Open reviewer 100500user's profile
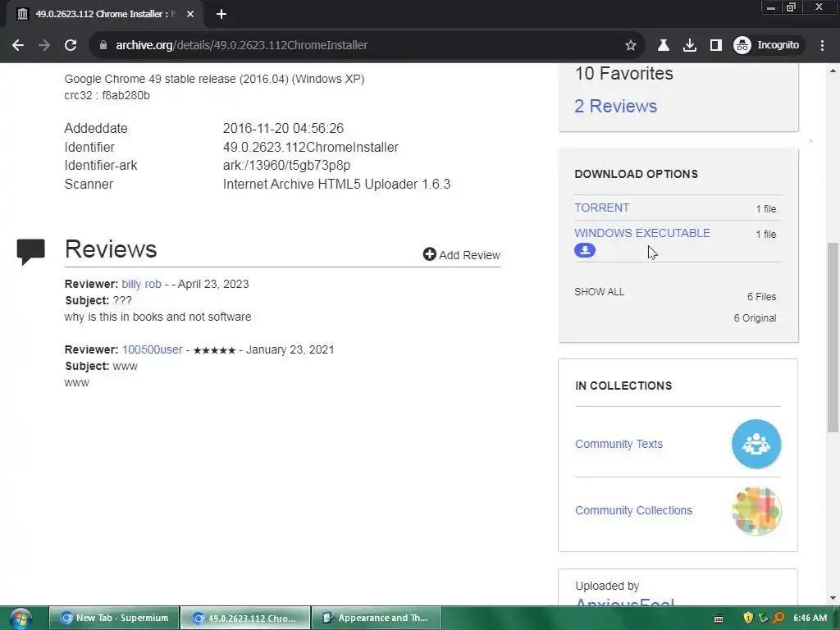 point(152,349)
